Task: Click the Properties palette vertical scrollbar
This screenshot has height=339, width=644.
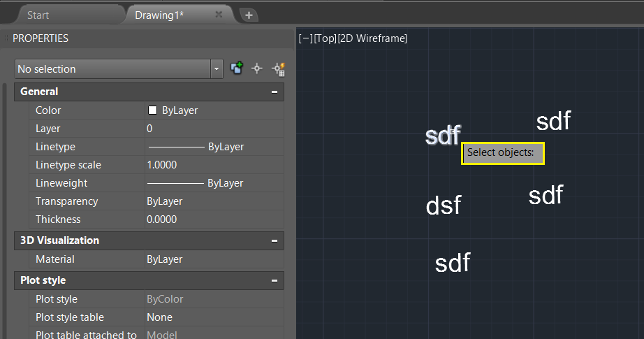Action: click(4, 210)
